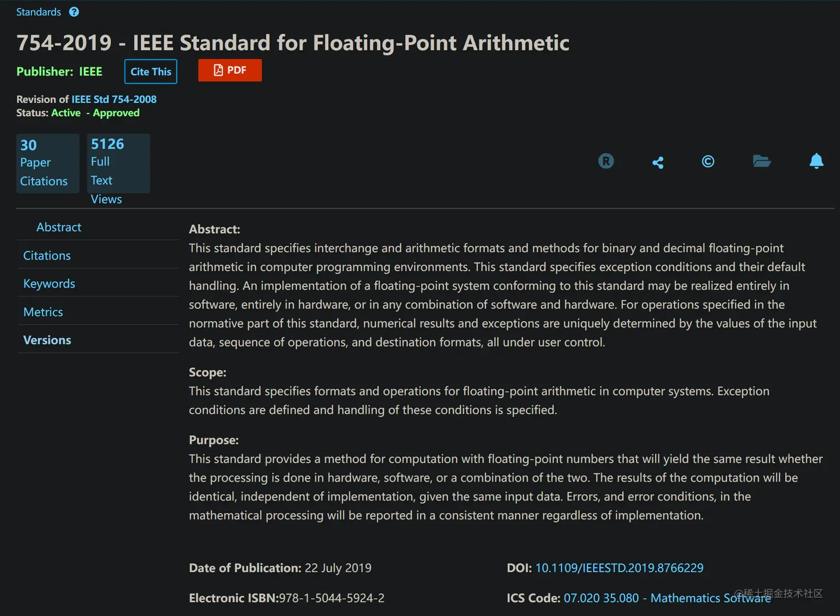Click the help question mark icon beside Standards
This screenshot has width=840, height=616.
pyautogui.click(x=74, y=12)
